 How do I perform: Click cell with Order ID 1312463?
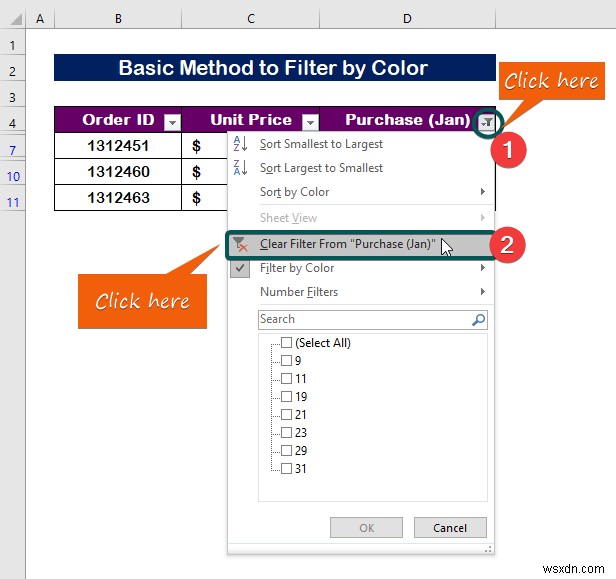tap(118, 198)
